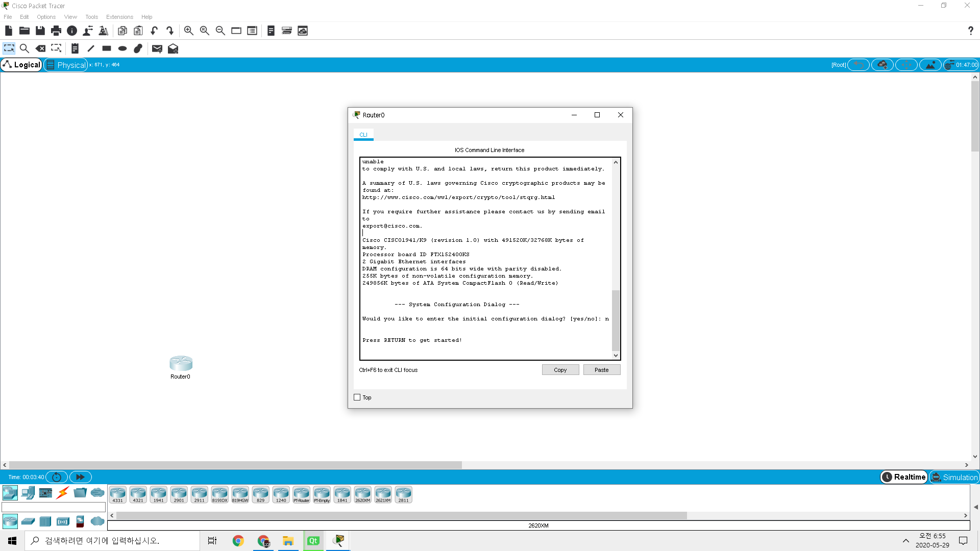This screenshot has width=980, height=551.
Task: Switch to the Physical workspace
Action: [x=65, y=65]
